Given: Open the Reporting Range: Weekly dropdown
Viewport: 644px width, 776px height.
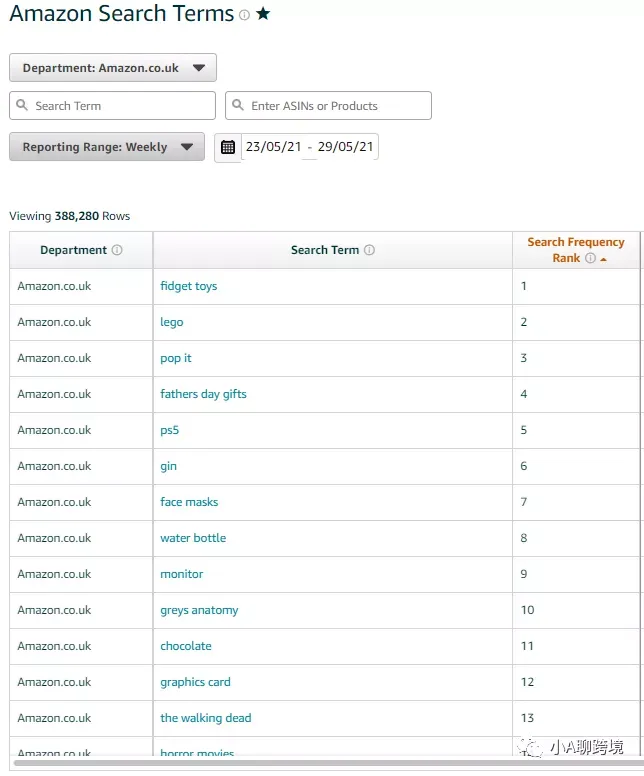Looking at the screenshot, I should (x=107, y=146).
